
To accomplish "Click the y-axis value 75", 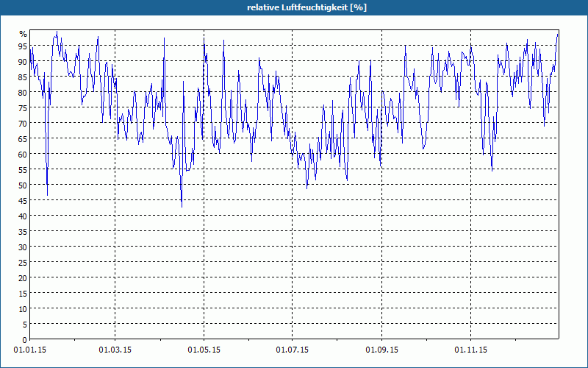I will (23, 108).
